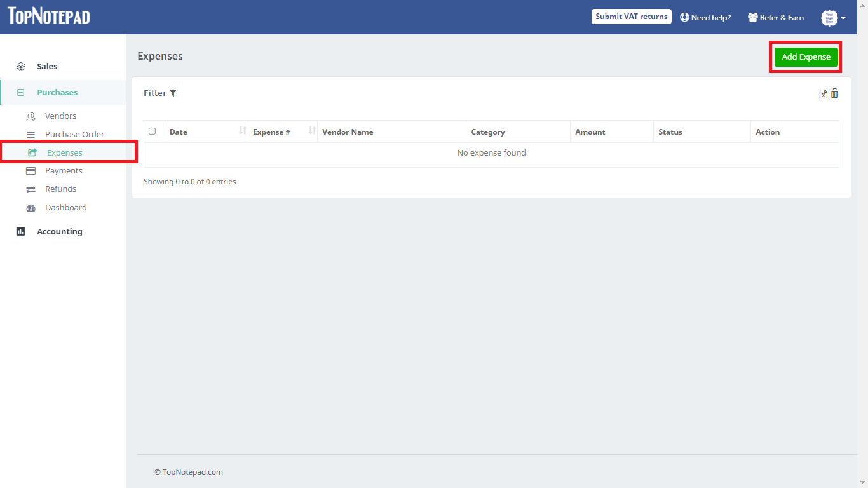Viewport: 868px width, 488px height.
Task: Click the Refer & Earn people icon
Action: tap(753, 17)
